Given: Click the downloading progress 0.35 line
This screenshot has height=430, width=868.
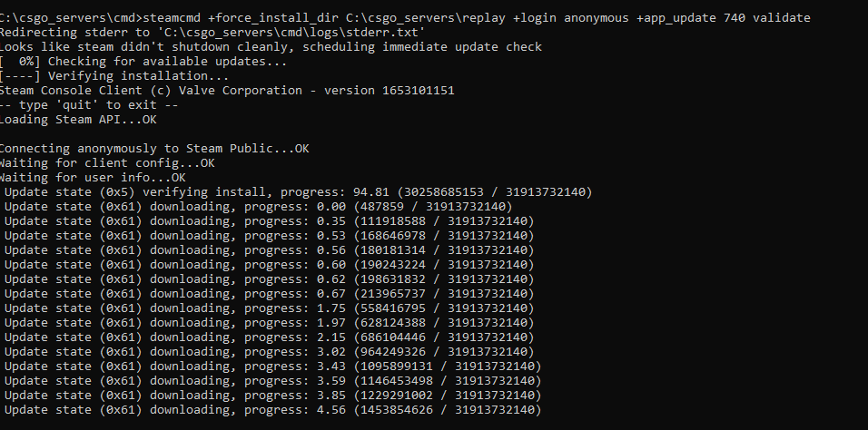Looking at the screenshot, I should [269, 221].
